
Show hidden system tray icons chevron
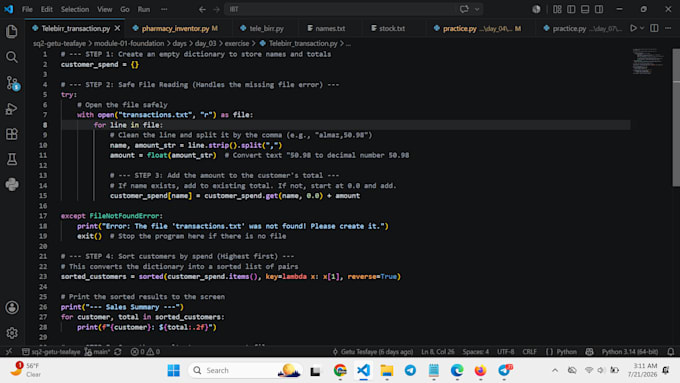[555, 370]
